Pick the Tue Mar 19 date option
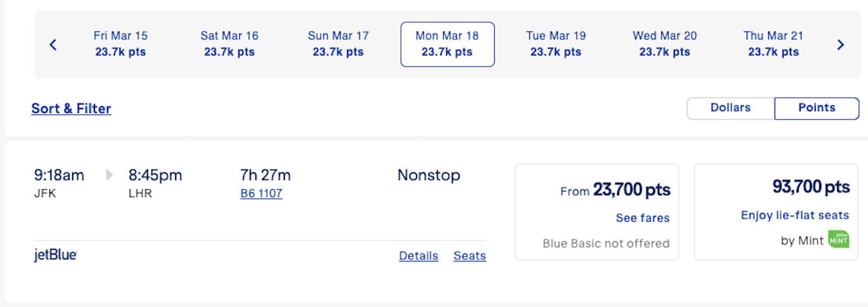868x307 pixels. (556, 44)
